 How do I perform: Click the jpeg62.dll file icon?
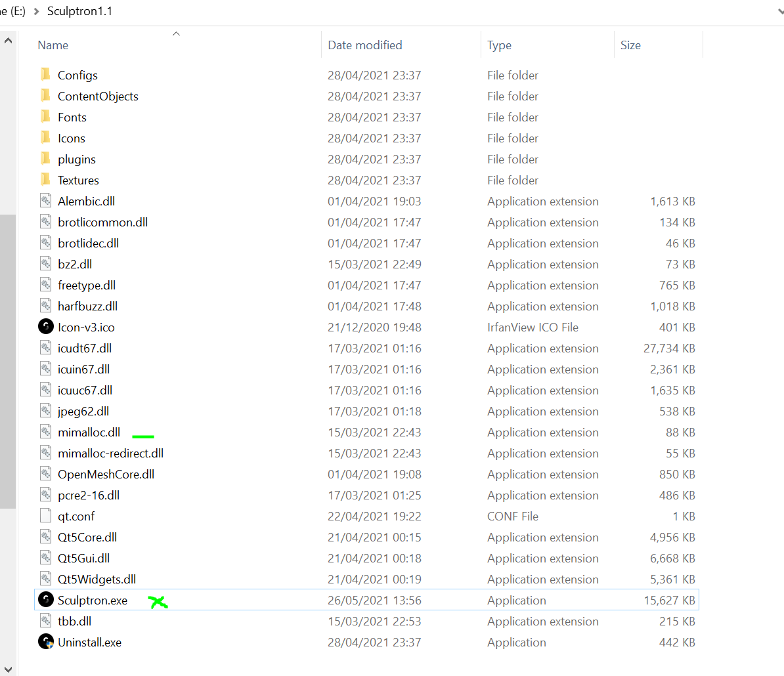[45, 411]
